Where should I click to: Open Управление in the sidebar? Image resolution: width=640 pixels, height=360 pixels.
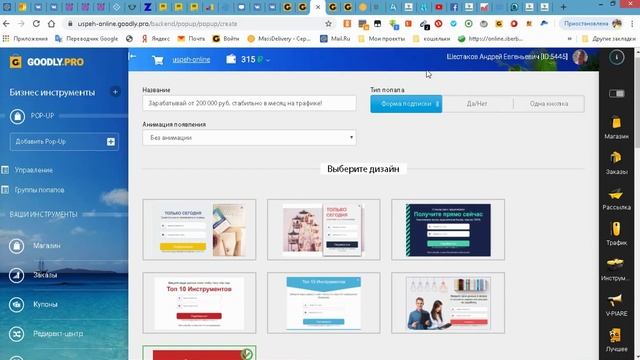click(33, 170)
